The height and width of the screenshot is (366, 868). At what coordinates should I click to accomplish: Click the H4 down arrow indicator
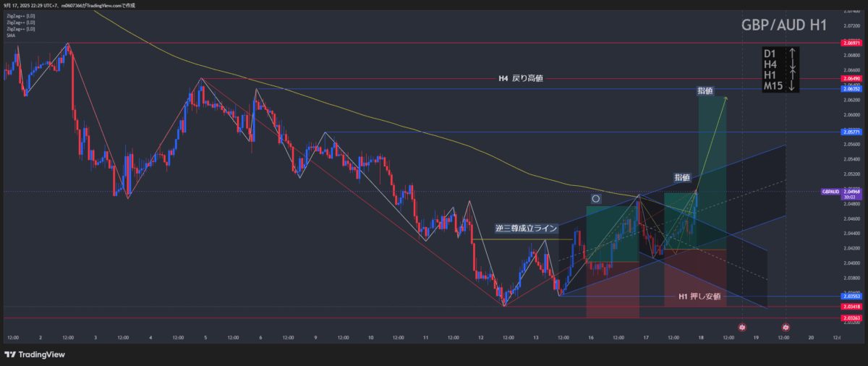[x=793, y=64]
